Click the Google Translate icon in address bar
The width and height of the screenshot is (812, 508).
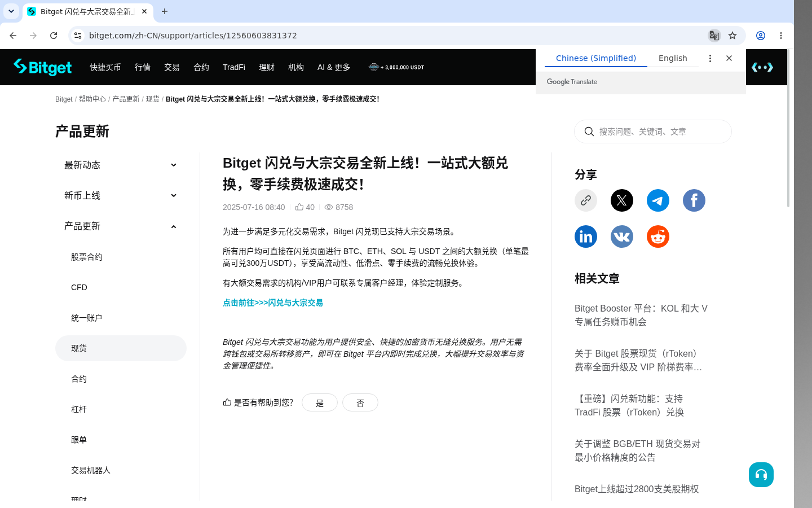714,36
